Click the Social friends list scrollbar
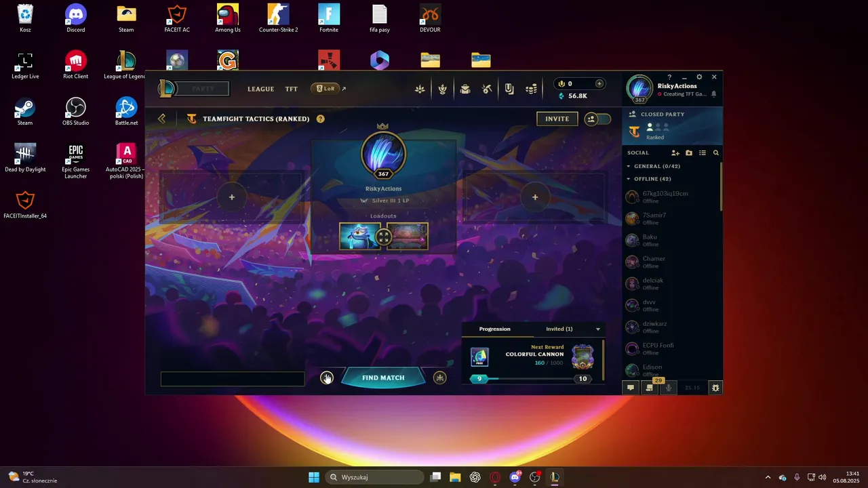Image resolution: width=868 pixels, height=488 pixels. pyautogui.click(x=721, y=186)
